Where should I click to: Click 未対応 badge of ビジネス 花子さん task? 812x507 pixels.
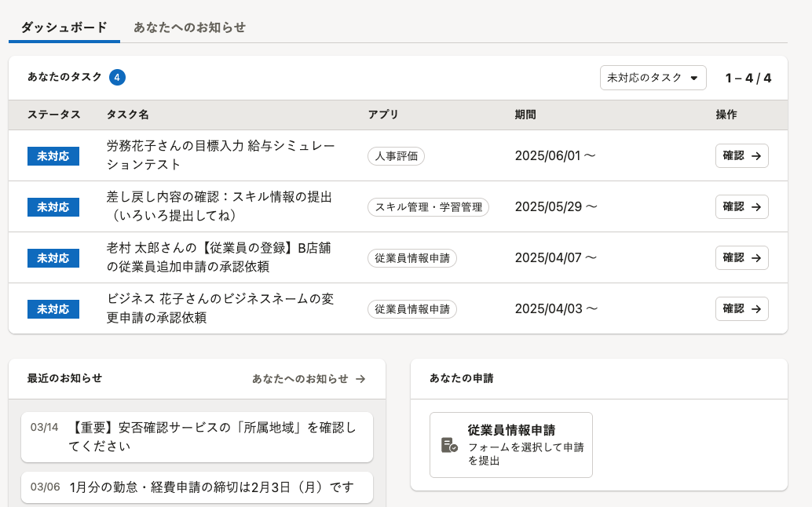tap(53, 309)
